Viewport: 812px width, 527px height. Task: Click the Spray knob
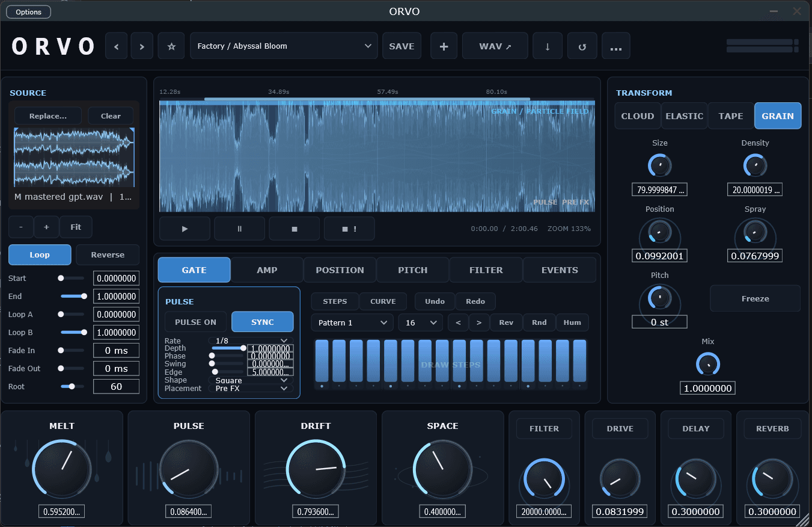(755, 232)
